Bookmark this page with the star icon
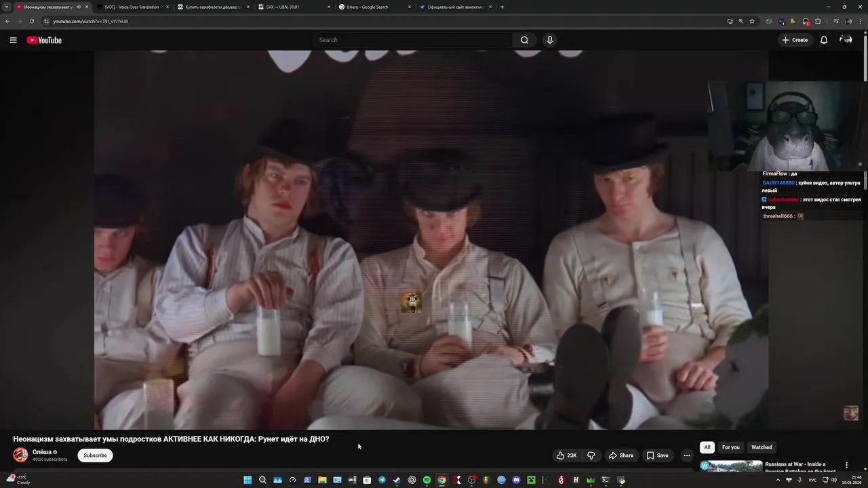 (752, 21)
